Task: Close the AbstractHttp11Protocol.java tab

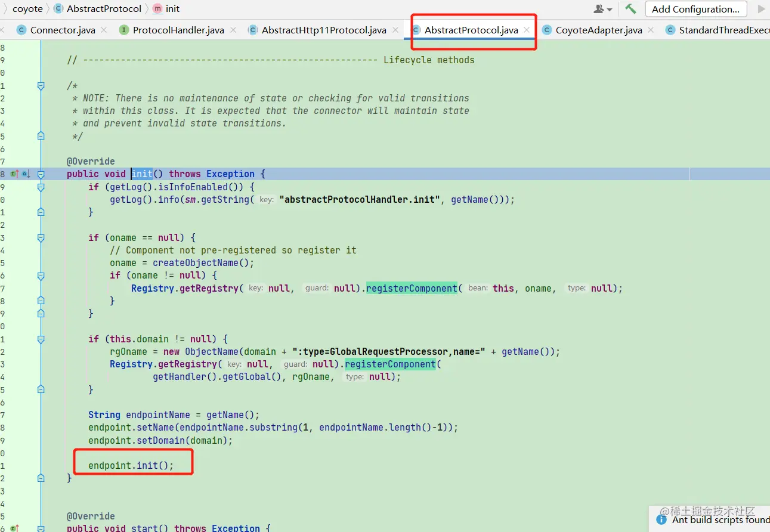Action: (x=395, y=30)
